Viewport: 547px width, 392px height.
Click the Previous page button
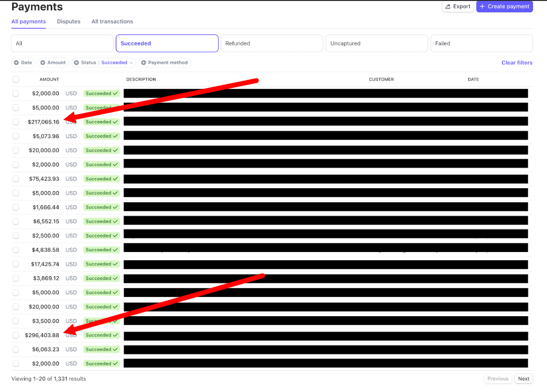click(498, 379)
